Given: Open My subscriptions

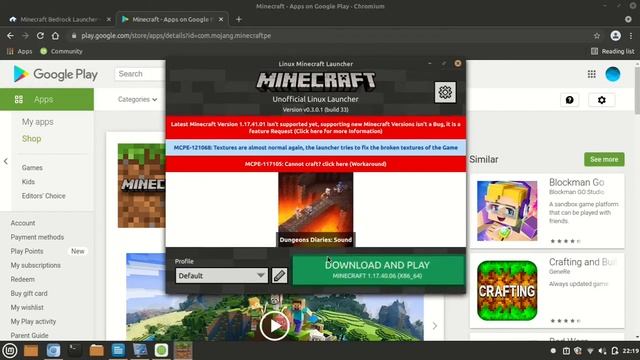Looking at the screenshot, I should [36, 265].
